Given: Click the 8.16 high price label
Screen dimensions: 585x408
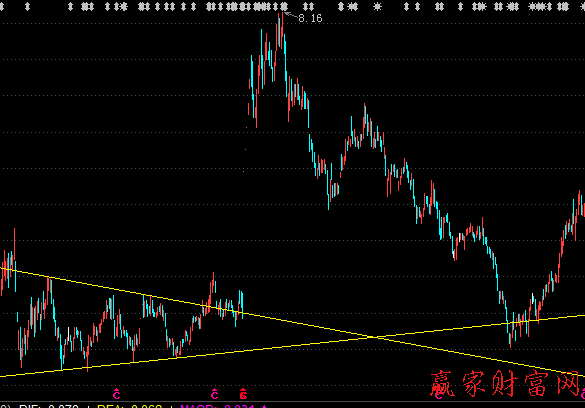Looking at the screenshot, I should [310, 18].
